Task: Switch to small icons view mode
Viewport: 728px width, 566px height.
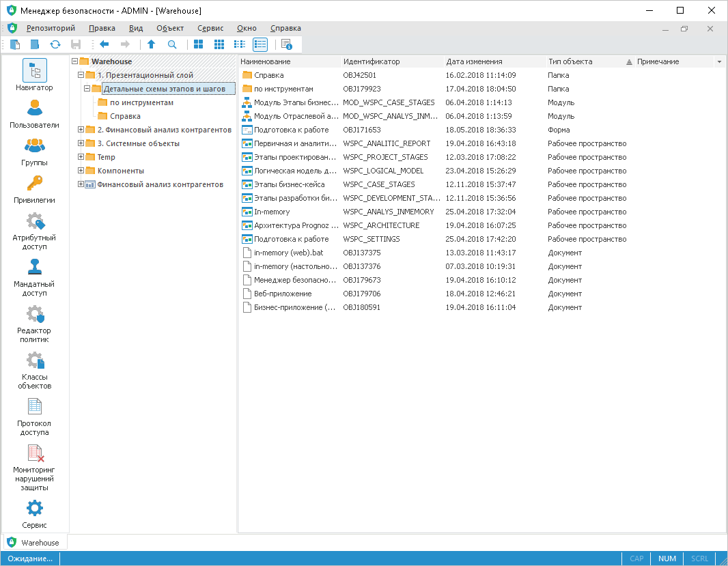Action: click(x=219, y=44)
